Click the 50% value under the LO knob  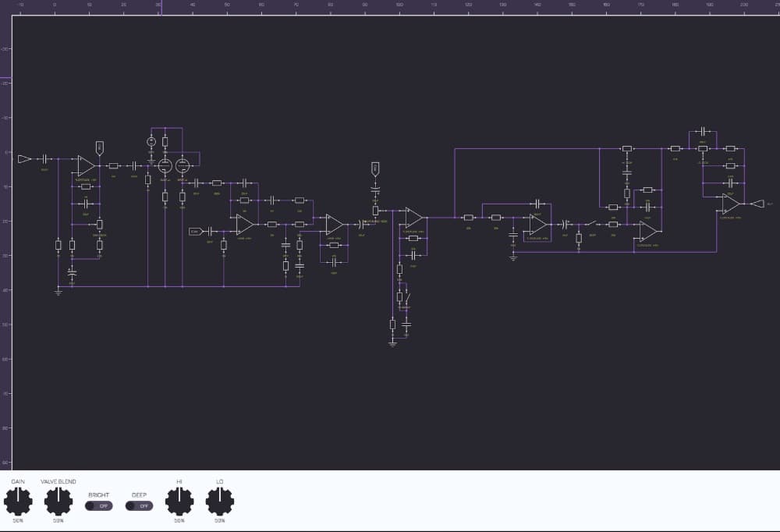click(x=220, y=520)
